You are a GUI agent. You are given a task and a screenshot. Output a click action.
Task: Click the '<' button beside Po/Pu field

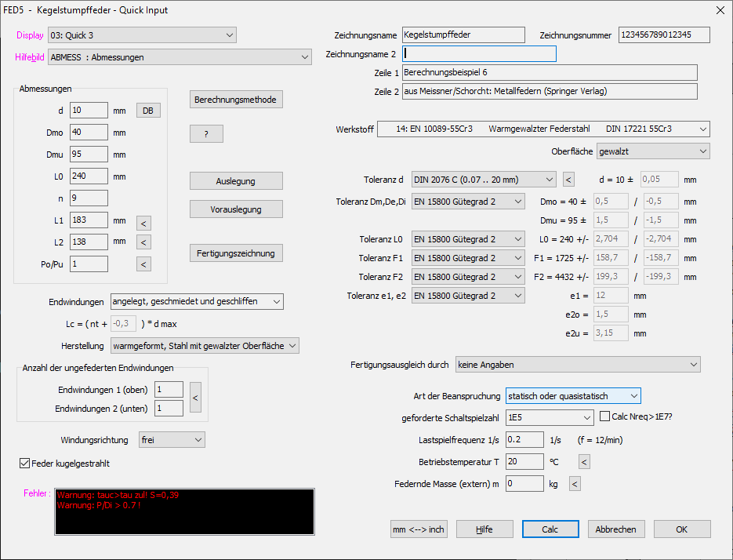[143, 264]
